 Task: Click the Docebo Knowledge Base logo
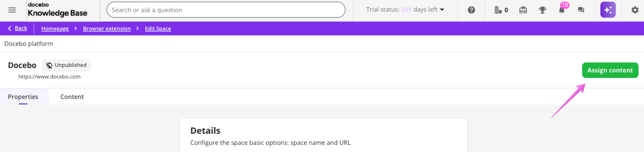(x=57, y=10)
